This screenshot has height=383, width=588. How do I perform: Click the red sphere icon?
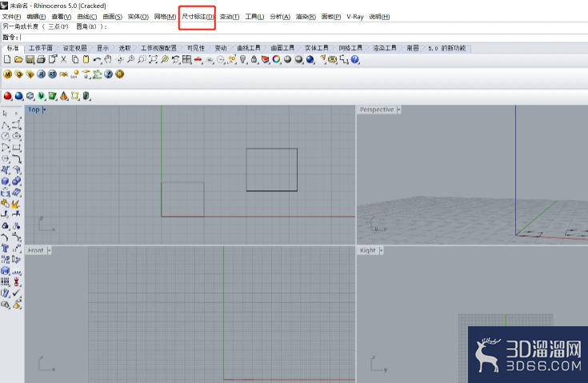tap(7, 96)
